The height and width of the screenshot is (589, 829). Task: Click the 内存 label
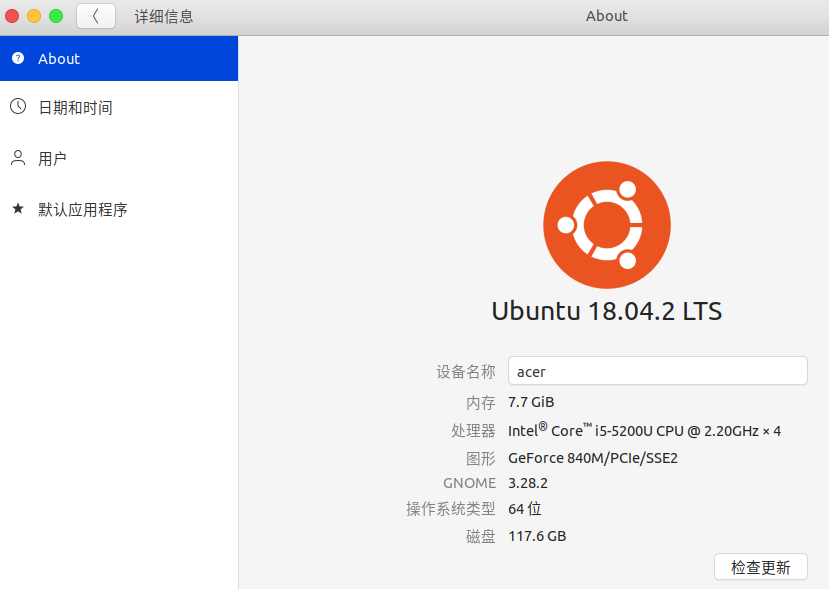tap(481, 403)
